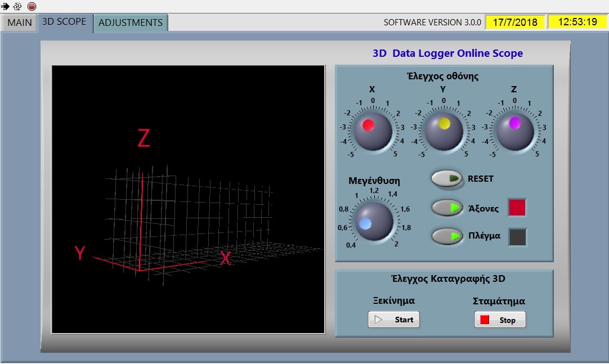Click the Stop recording button
This screenshot has height=364, width=609.
coord(500,320)
